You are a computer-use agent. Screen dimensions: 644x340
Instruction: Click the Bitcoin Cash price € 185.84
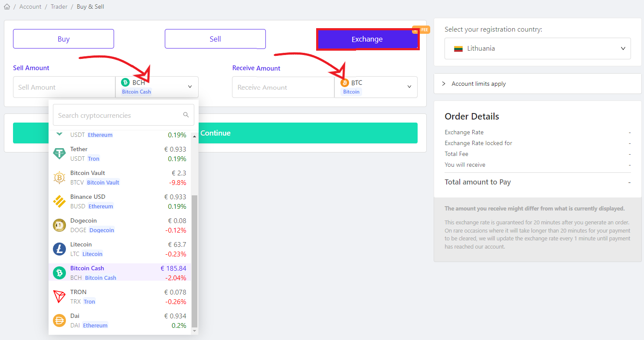pos(173,268)
